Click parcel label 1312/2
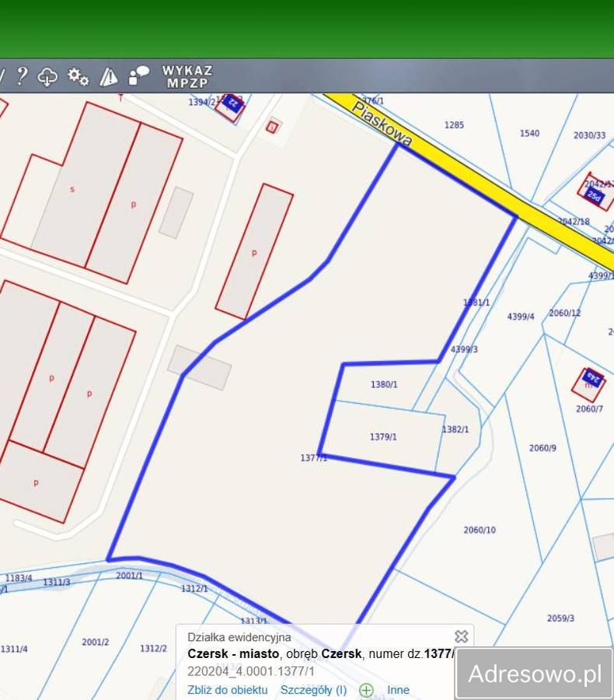This screenshot has width=614, height=700. (153, 648)
